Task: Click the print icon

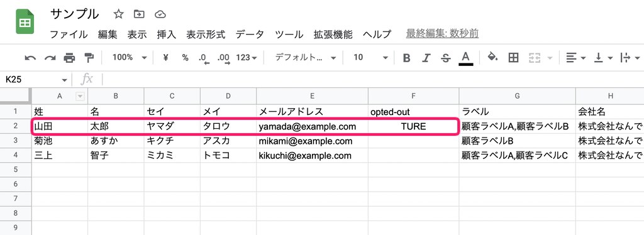Action: click(x=69, y=58)
